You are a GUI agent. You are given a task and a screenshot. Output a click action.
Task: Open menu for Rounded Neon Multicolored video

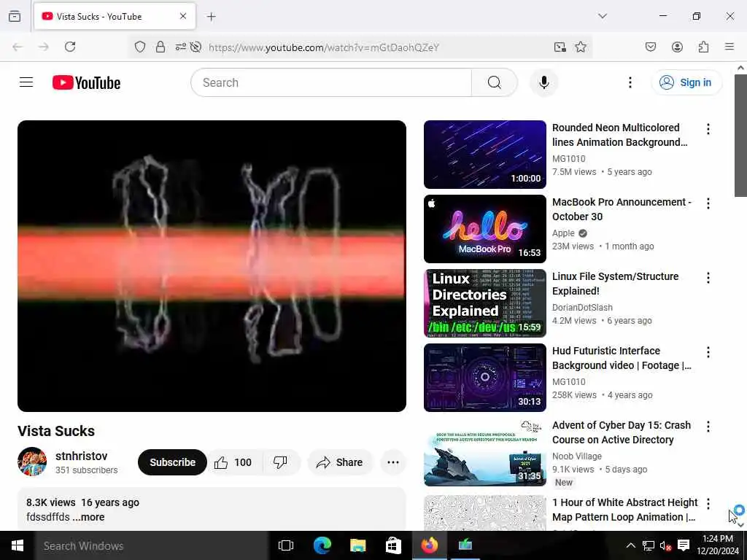click(x=708, y=129)
